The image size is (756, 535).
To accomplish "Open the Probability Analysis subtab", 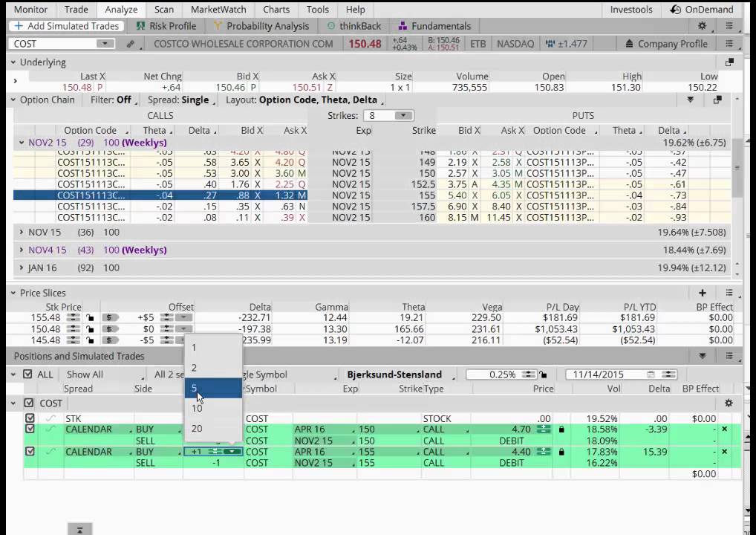I will [262, 26].
